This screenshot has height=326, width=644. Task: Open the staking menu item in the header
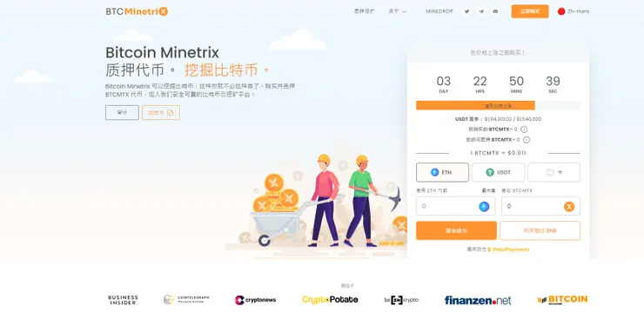(x=364, y=11)
